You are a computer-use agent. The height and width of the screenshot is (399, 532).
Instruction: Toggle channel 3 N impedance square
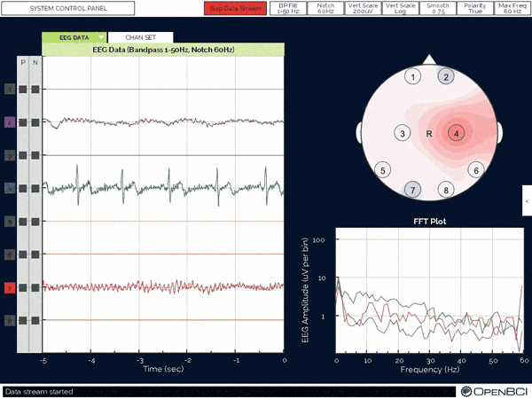(35, 155)
